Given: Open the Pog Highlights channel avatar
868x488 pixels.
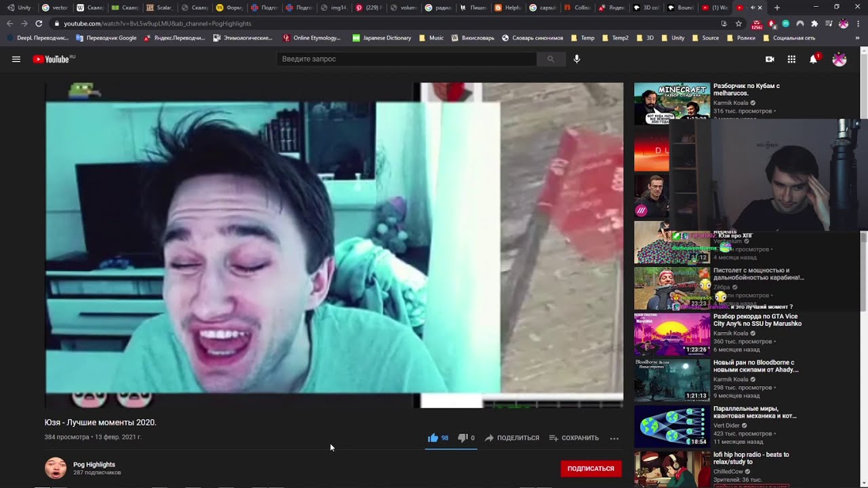Looking at the screenshot, I should coord(56,468).
